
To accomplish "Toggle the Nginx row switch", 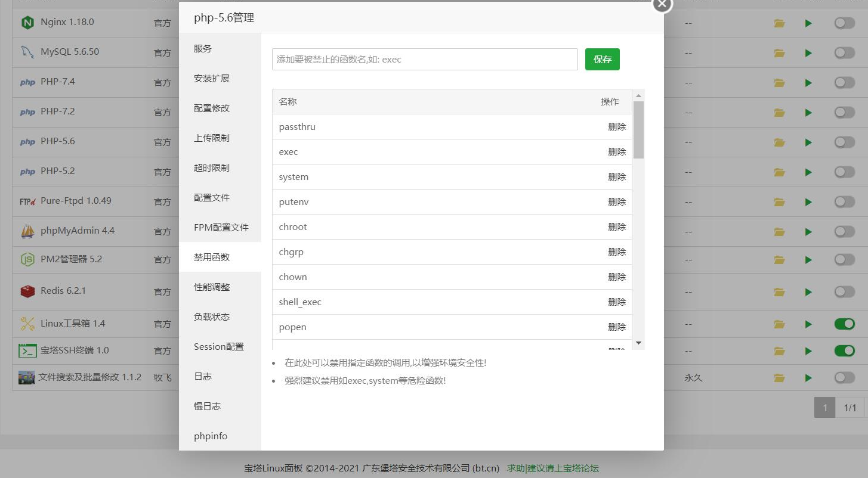I will tap(845, 23).
